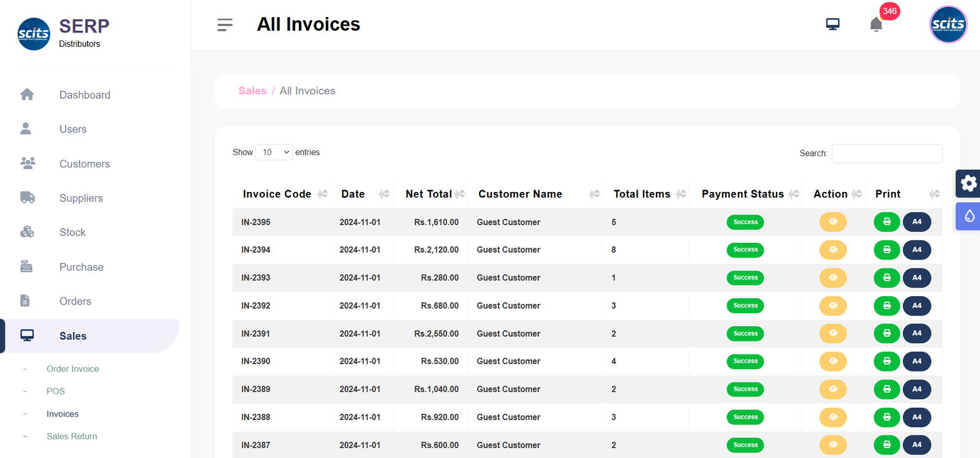Open the Show entries count dropdown

[274, 152]
